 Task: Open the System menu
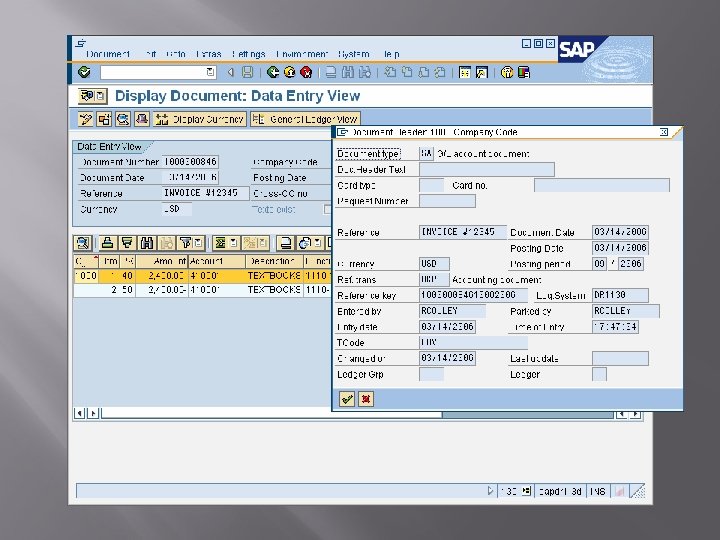(x=353, y=54)
